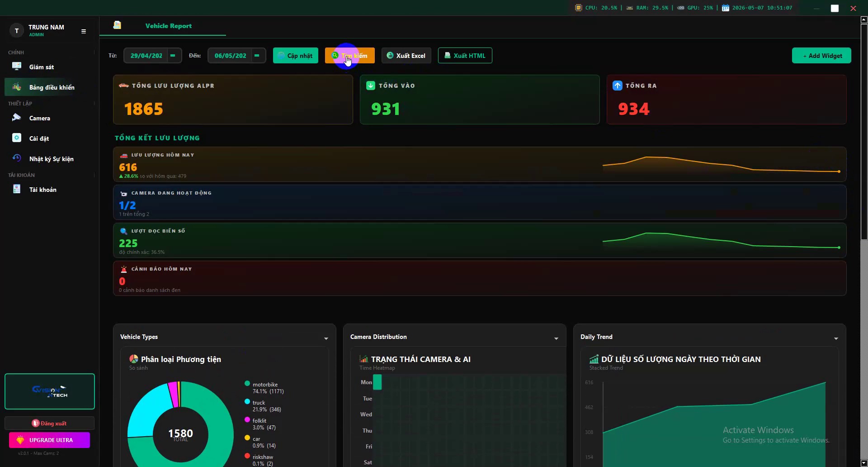Click the Giám sát monitor icon
The image size is (868, 467).
pyautogui.click(x=17, y=67)
